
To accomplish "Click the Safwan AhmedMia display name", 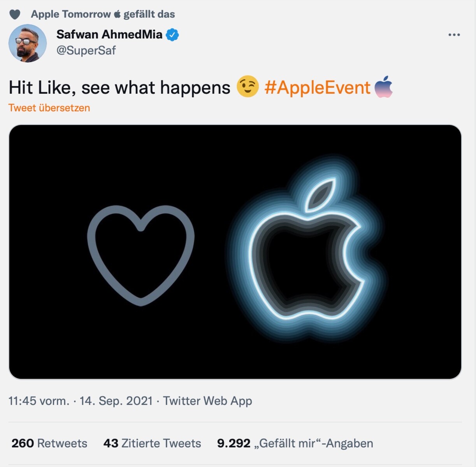I will 109,34.
